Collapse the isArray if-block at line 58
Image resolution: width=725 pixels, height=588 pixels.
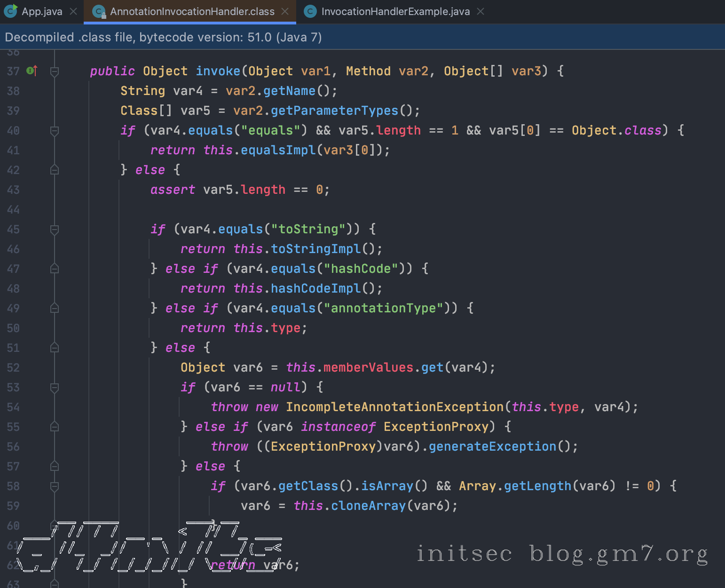[x=55, y=486]
